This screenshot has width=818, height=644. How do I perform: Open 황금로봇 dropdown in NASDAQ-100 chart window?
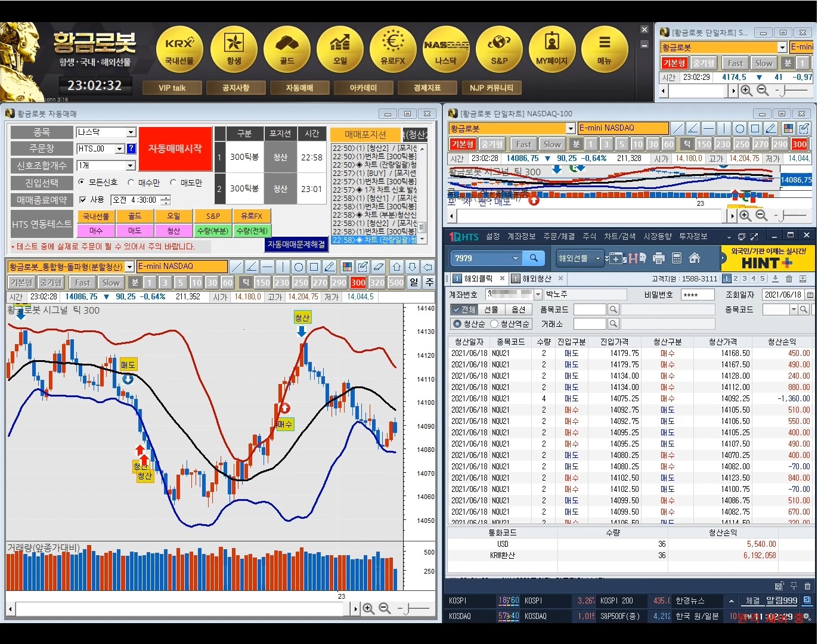pos(571,128)
